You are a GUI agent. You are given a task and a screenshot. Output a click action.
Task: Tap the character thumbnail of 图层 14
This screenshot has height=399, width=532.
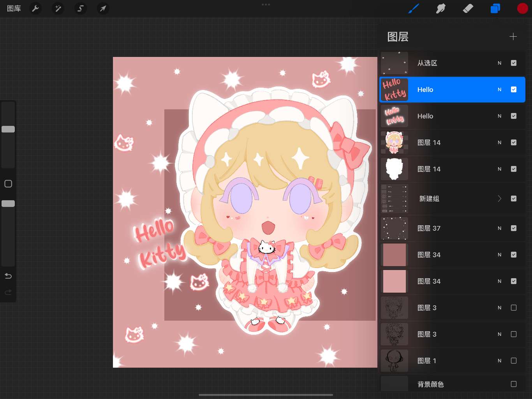click(x=395, y=142)
